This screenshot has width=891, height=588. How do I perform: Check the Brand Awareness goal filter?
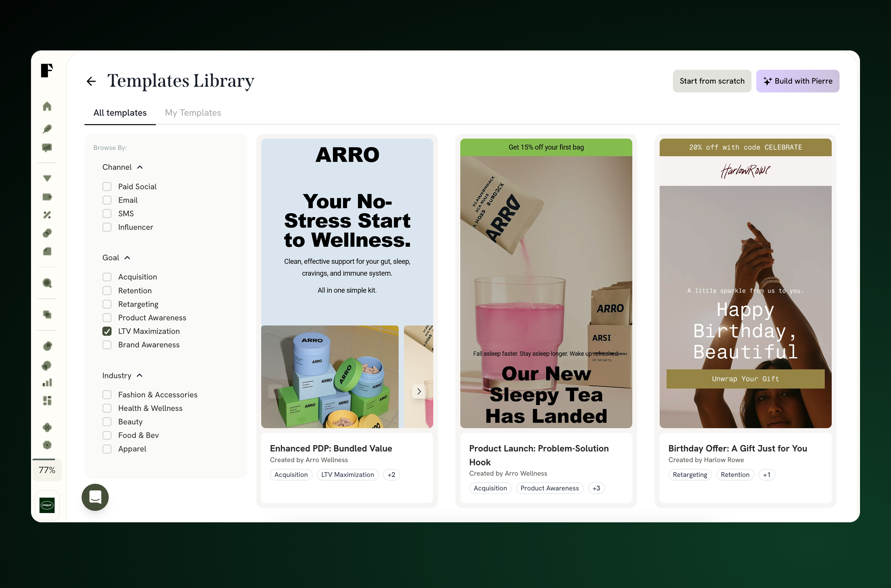pos(107,345)
